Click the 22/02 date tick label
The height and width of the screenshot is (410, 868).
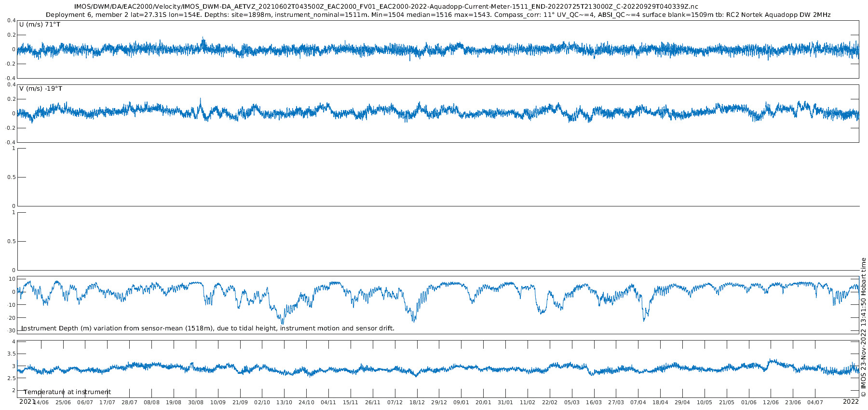(550, 402)
